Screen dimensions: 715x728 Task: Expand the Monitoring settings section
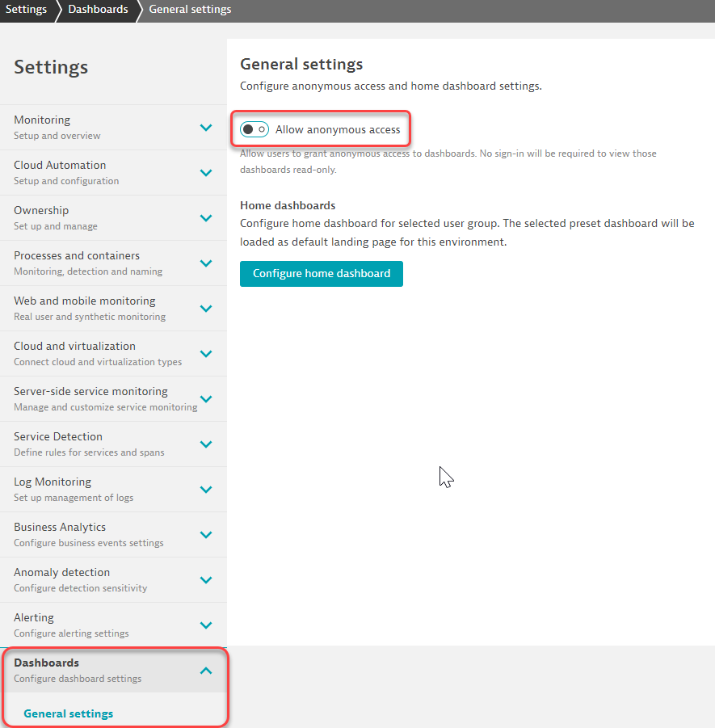click(206, 128)
